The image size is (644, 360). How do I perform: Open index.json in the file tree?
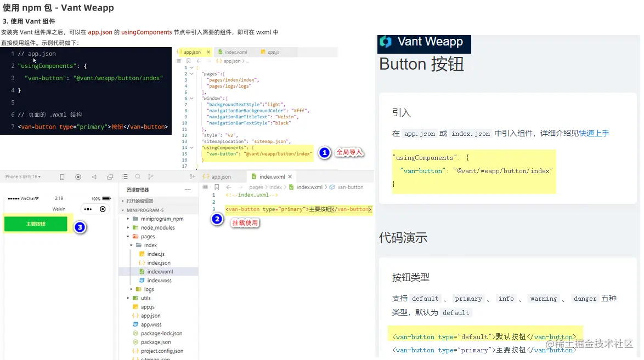click(159, 262)
